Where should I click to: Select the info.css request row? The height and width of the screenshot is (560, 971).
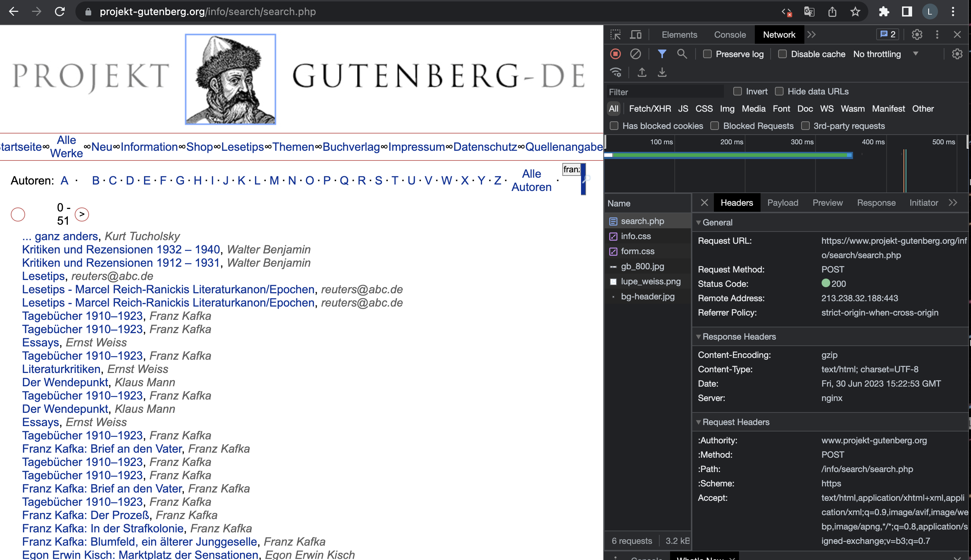tap(648, 236)
